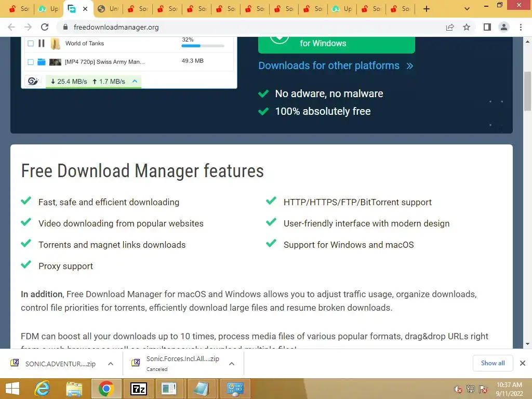Open Downloads for other platforms link
The height and width of the screenshot is (399, 532).
329,65
